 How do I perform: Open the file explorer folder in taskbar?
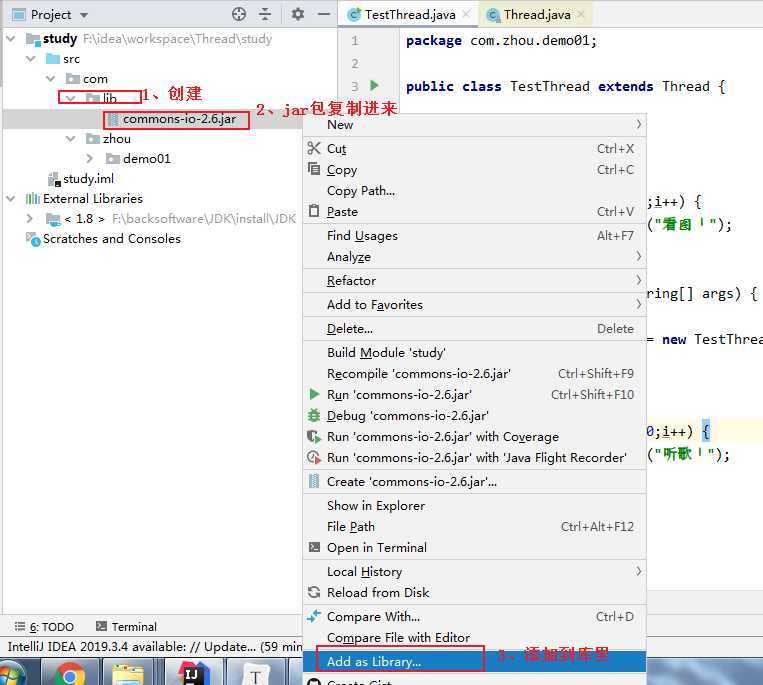(127, 675)
